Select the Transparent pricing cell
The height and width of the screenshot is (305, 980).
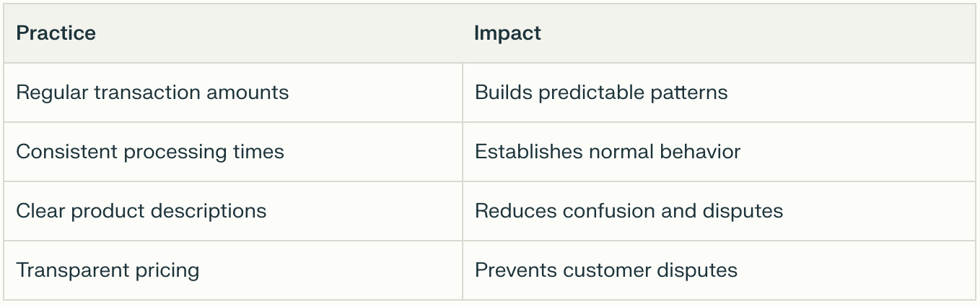pos(108,270)
